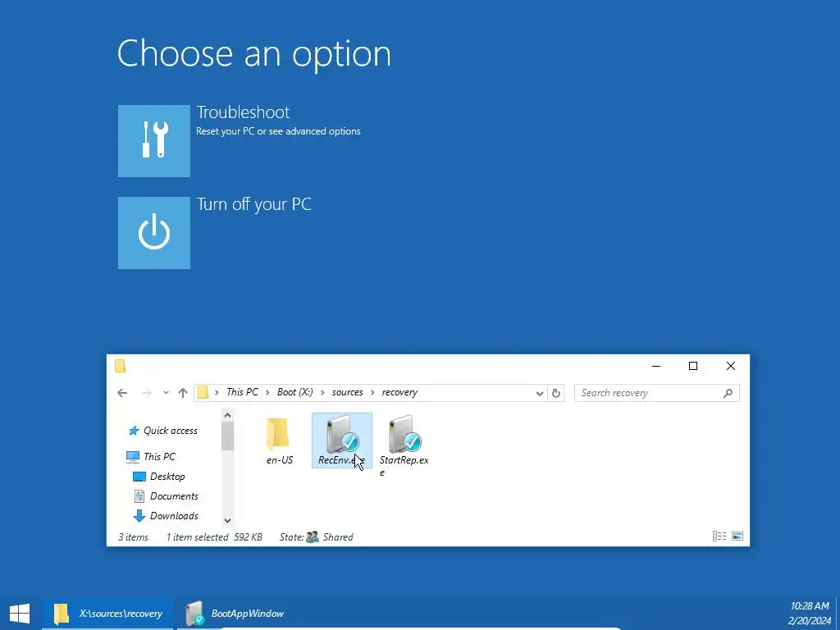Viewport: 840px width, 630px height.
Task: Select Documents in navigation pane
Action: [x=166, y=496]
